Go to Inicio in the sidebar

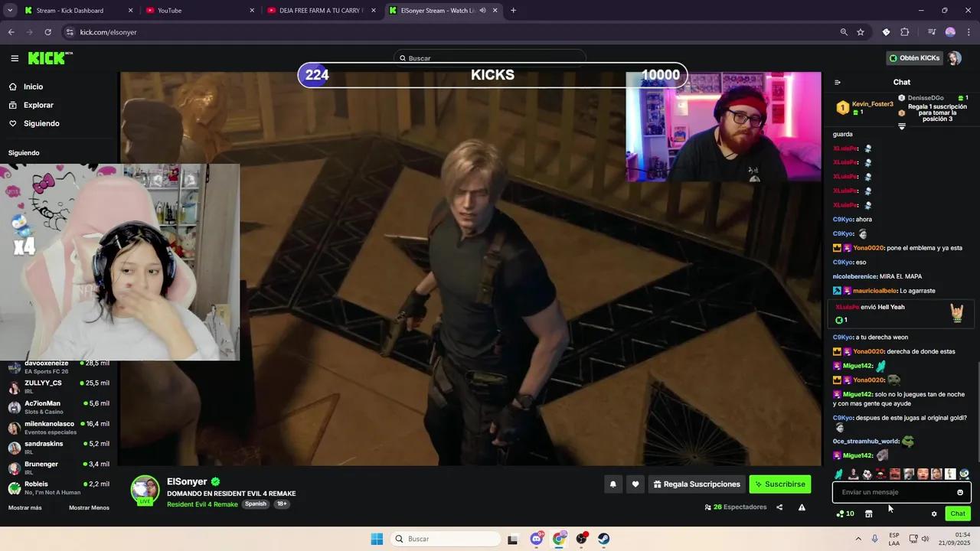point(33,86)
